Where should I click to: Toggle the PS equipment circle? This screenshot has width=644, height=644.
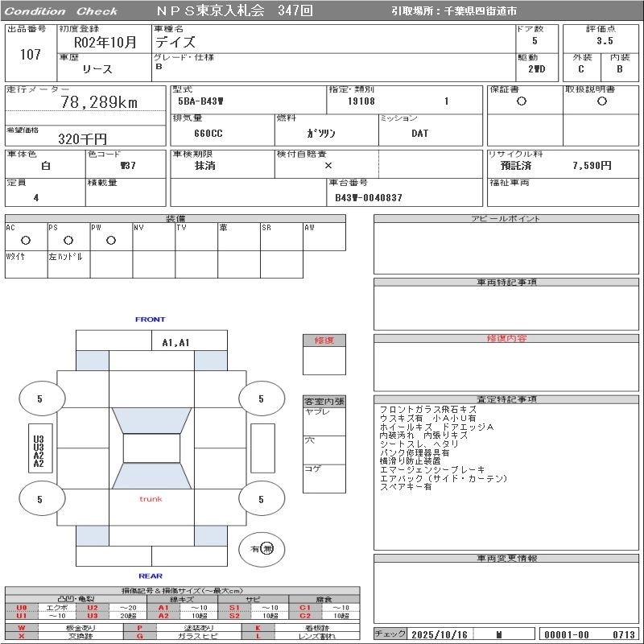68,240
